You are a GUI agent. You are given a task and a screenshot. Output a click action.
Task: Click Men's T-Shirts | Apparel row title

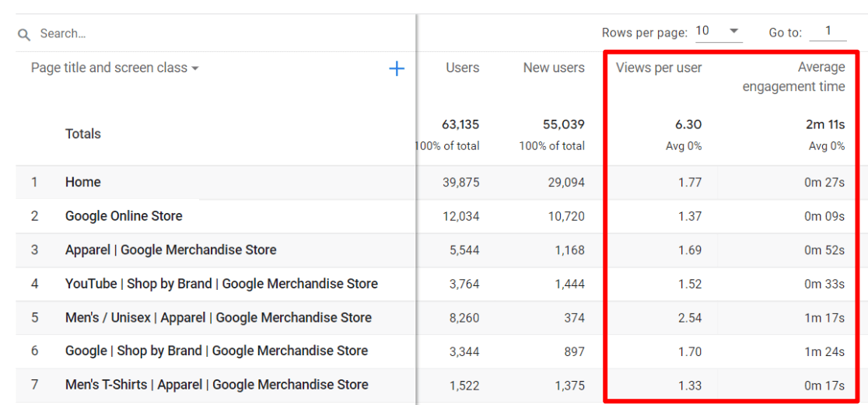click(x=216, y=385)
